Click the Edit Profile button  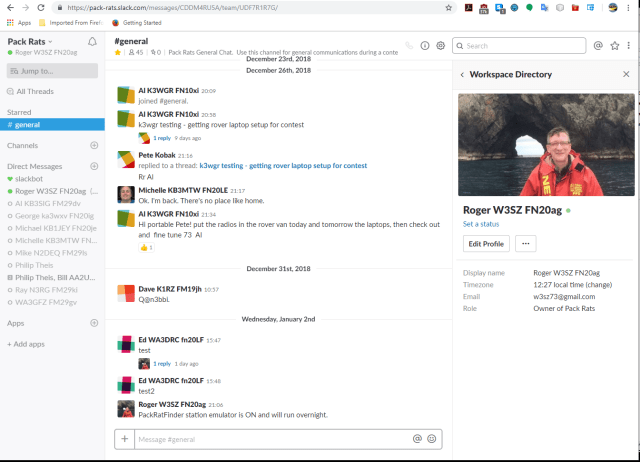[486, 244]
